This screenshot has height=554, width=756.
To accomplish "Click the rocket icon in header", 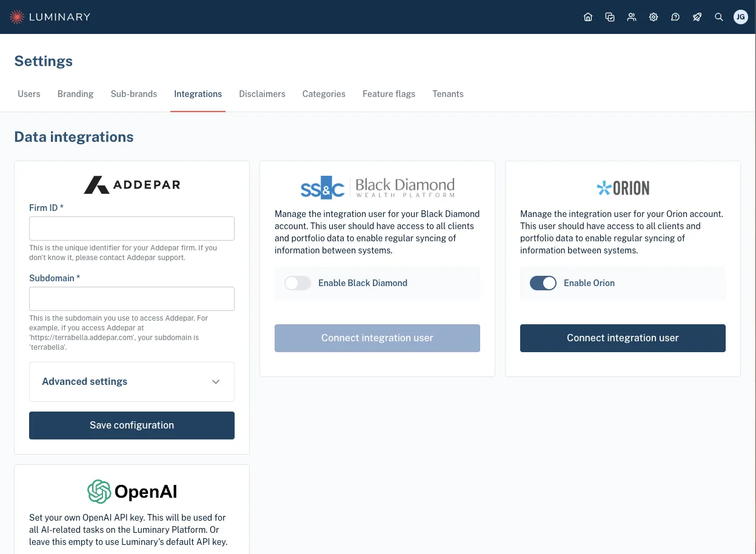I will pyautogui.click(x=697, y=17).
